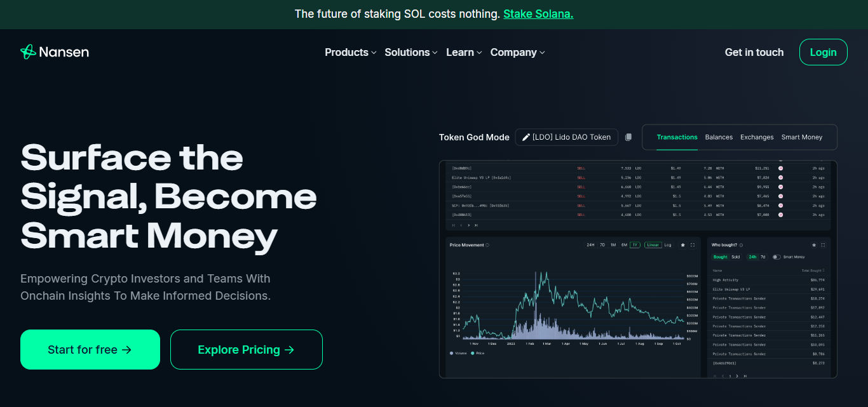Expand the Company dropdown menu
Viewport: 868px width, 407px height.
pos(518,52)
